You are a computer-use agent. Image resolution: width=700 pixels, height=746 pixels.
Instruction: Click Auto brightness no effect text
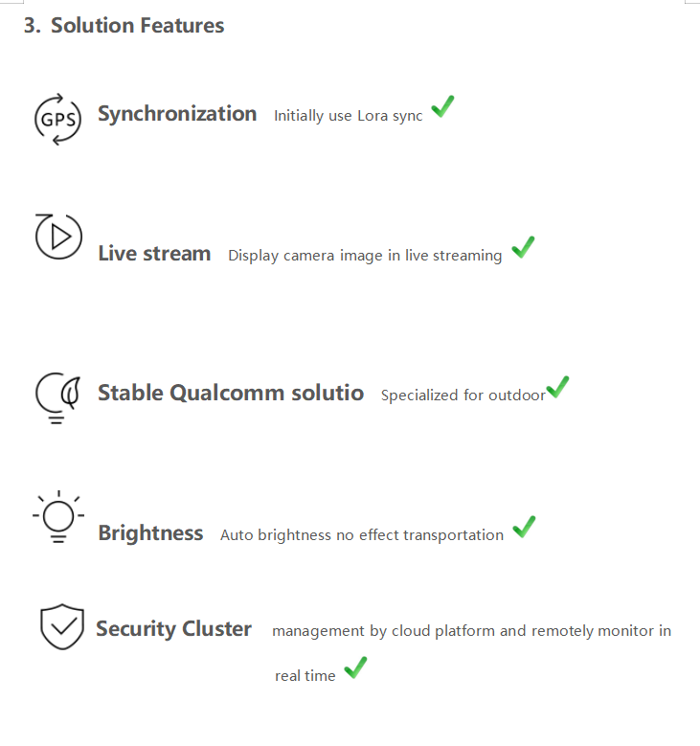click(x=362, y=535)
